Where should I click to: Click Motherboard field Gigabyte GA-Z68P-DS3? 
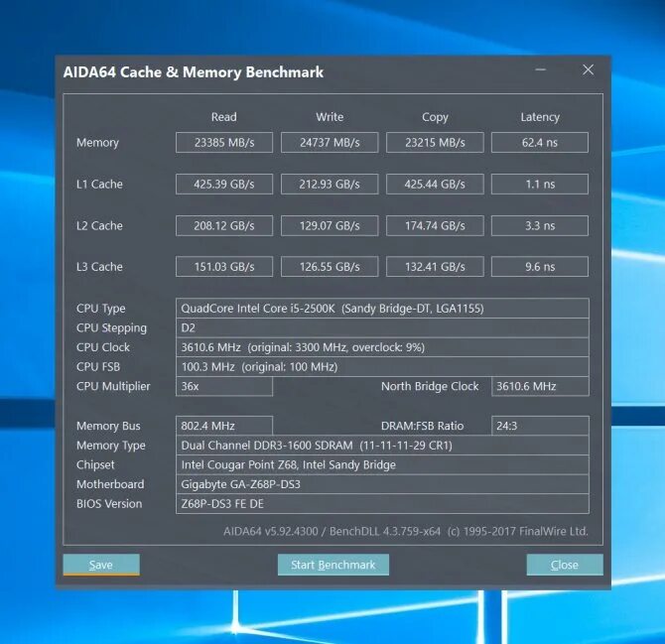[382, 484]
